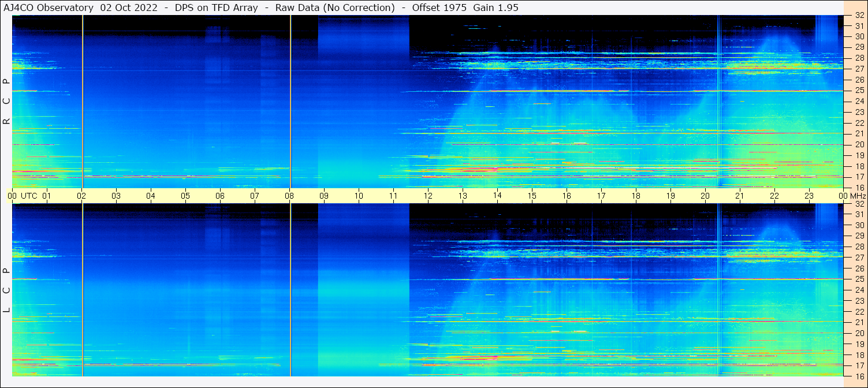
Task: Click the LCP vertical label of lower spectrogram
Action: 7,290
